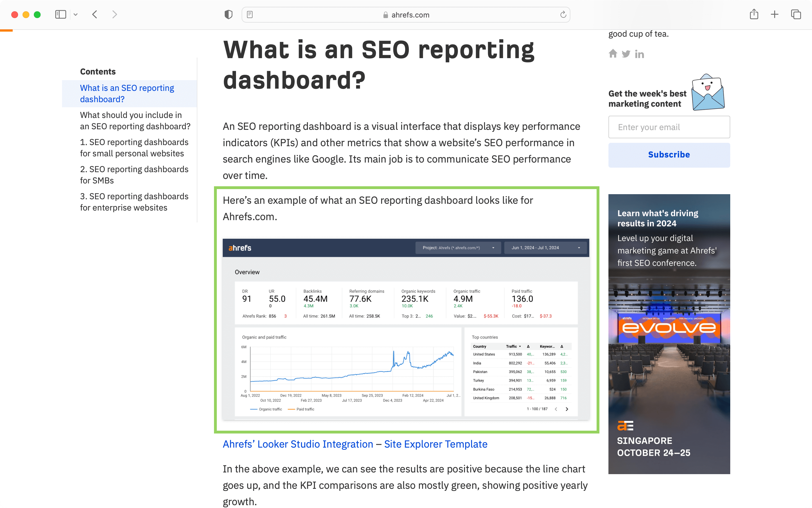Click the mail envelope mascot illustration
Screen dimensions: 812x508
[708, 92]
